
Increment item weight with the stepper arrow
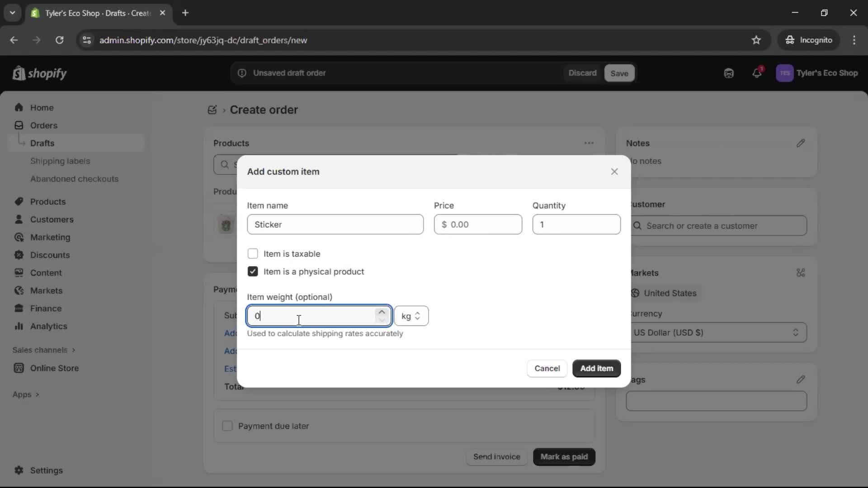tap(382, 312)
